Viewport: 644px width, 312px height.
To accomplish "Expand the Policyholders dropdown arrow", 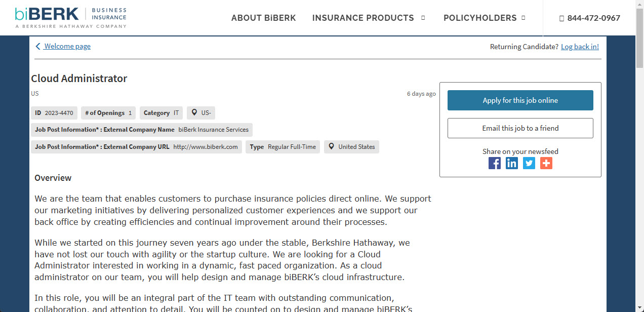I will (x=524, y=18).
